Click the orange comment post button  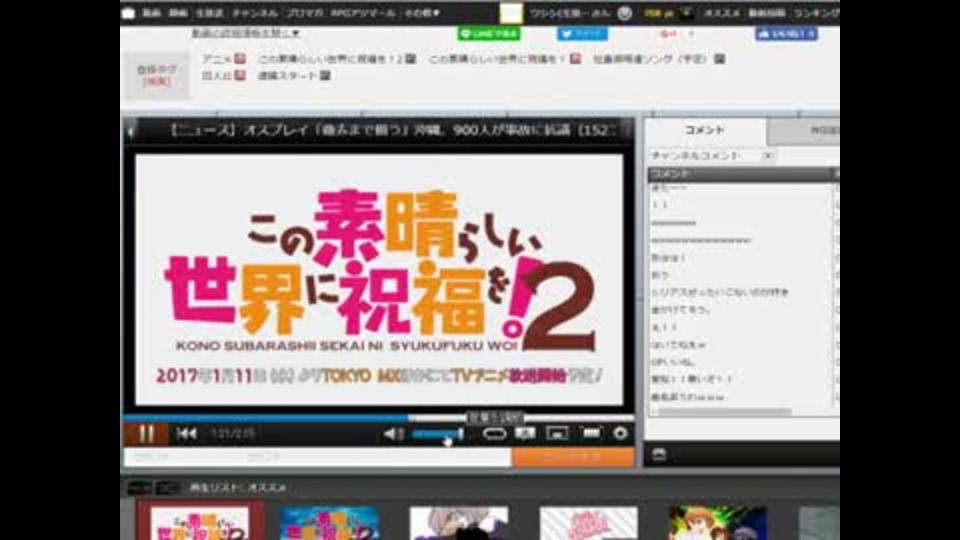[x=573, y=457]
